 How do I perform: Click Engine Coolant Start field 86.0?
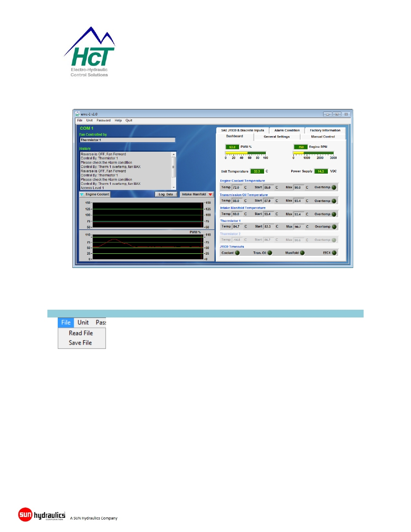point(269,187)
